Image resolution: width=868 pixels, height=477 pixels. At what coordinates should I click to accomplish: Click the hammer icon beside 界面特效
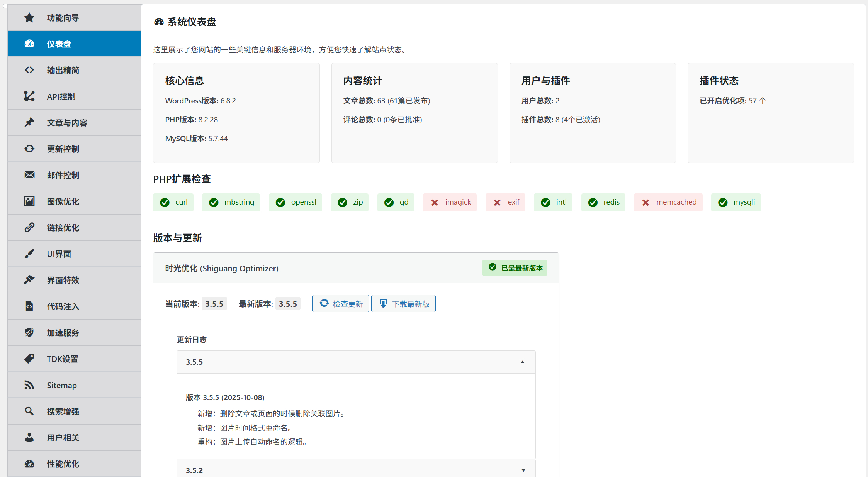[x=29, y=280]
